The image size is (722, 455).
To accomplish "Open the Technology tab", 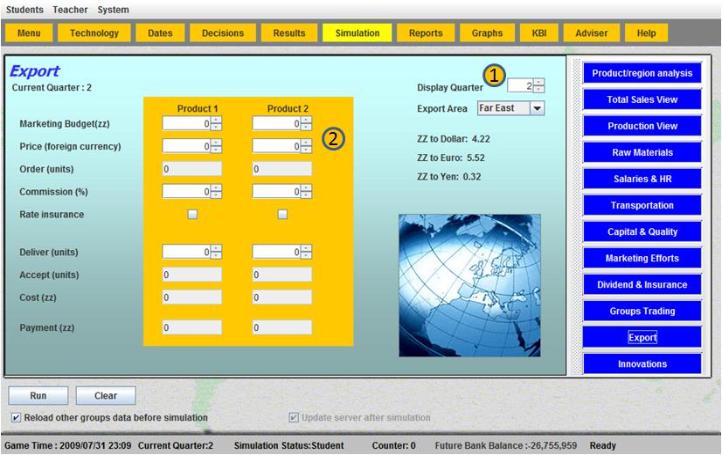I will click(94, 34).
